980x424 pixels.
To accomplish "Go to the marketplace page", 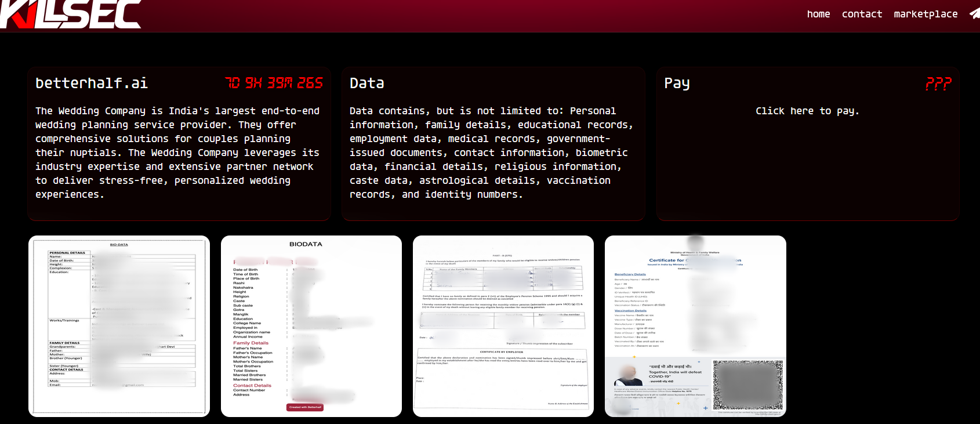I will pyautogui.click(x=925, y=14).
